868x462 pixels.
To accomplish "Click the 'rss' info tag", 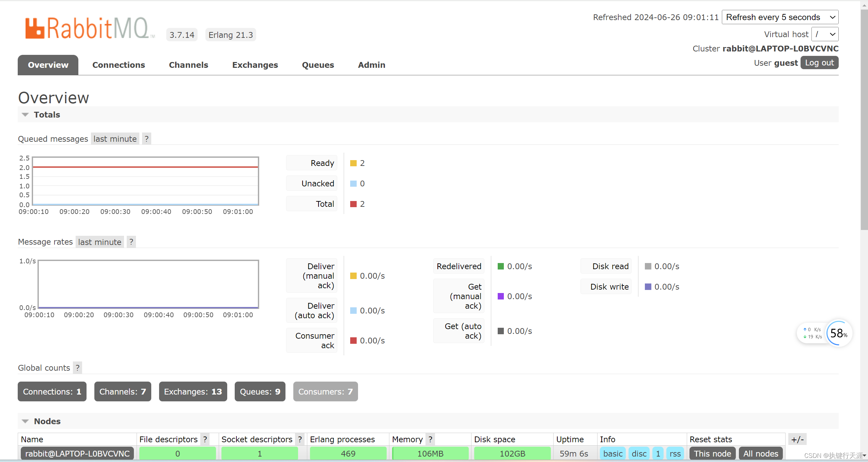I will (675, 454).
